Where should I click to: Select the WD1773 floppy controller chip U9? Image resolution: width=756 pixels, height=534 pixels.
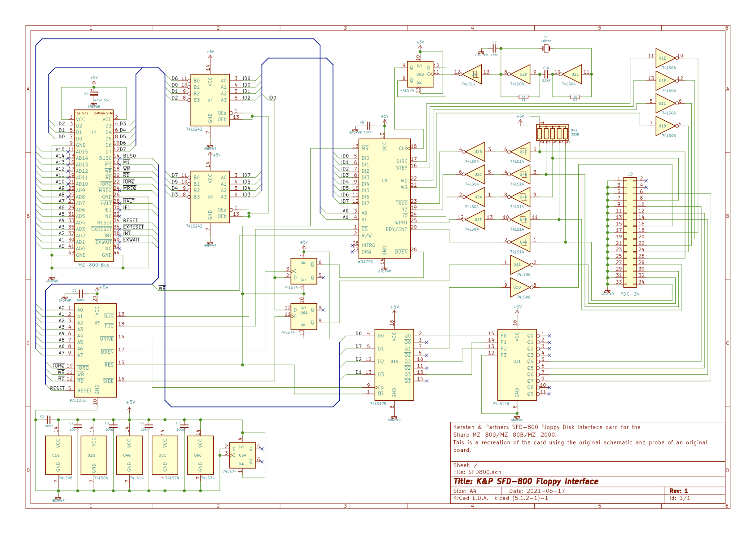tap(384, 198)
